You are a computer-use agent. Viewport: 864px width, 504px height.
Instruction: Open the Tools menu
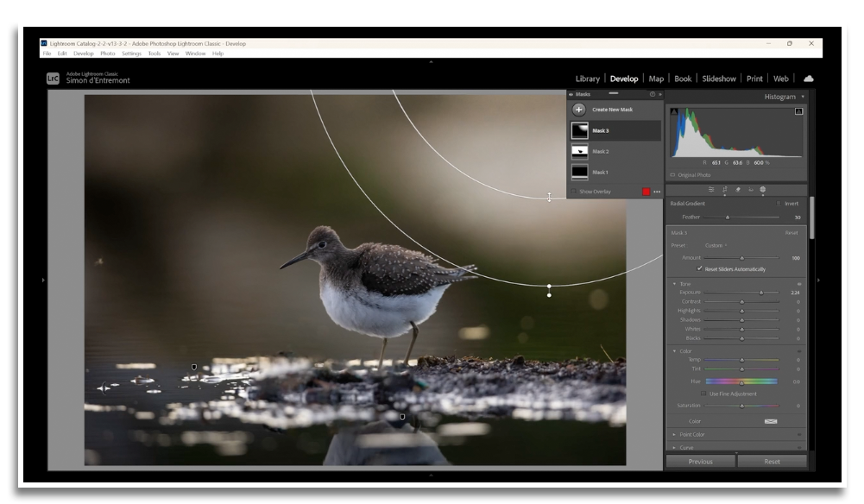coord(155,54)
